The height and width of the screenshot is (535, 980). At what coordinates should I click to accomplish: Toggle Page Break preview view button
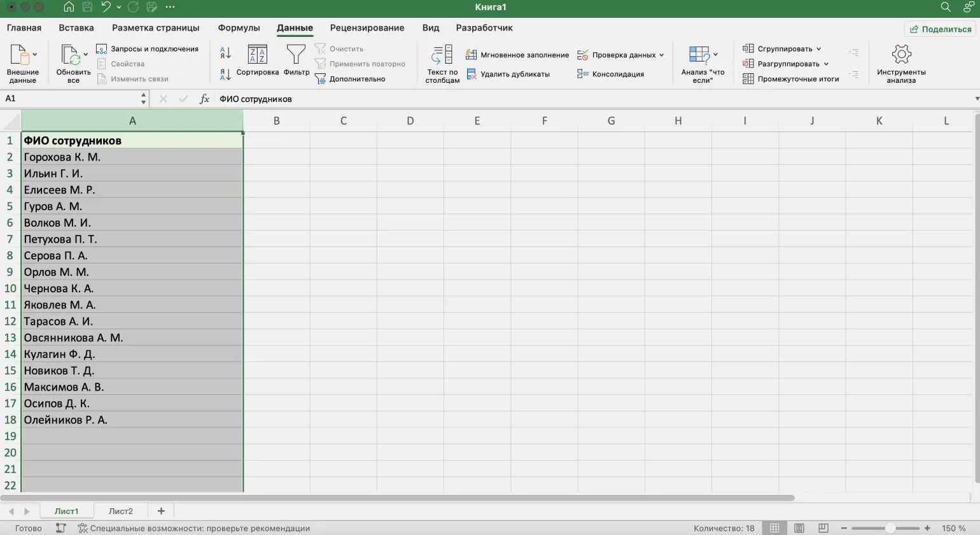click(x=823, y=528)
